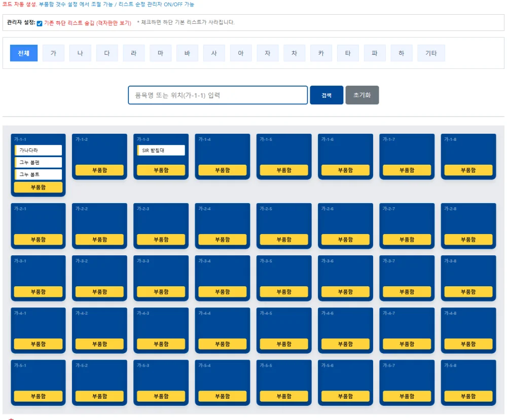
Task: Select the 전체 category tab
Action: coord(24,53)
